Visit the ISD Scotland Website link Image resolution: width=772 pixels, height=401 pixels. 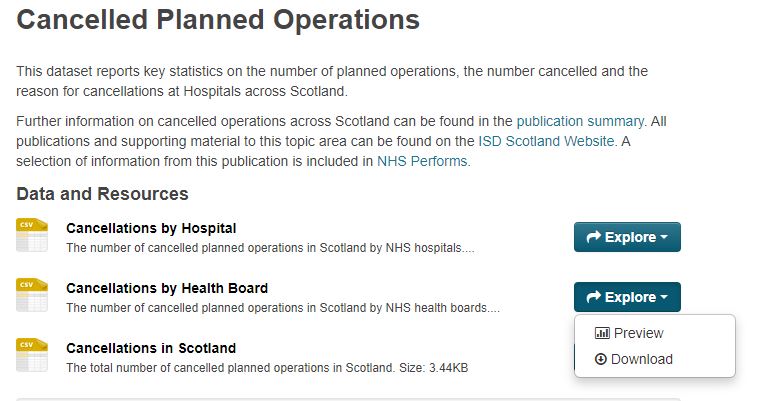tap(547, 141)
